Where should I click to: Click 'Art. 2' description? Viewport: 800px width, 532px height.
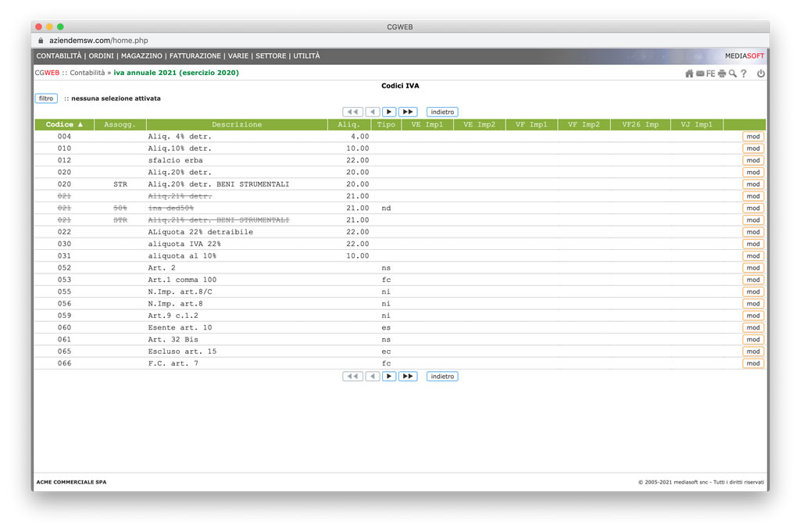click(x=161, y=268)
